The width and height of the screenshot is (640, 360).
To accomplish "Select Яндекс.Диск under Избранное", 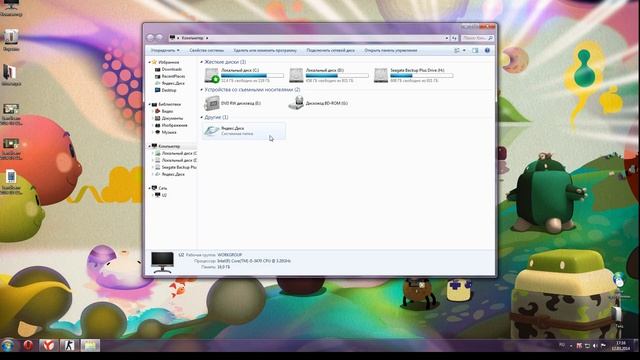I will coord(173,83).
